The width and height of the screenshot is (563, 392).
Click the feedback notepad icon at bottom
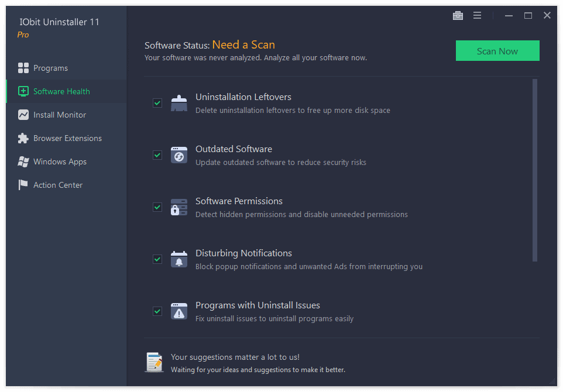point(154,362)
